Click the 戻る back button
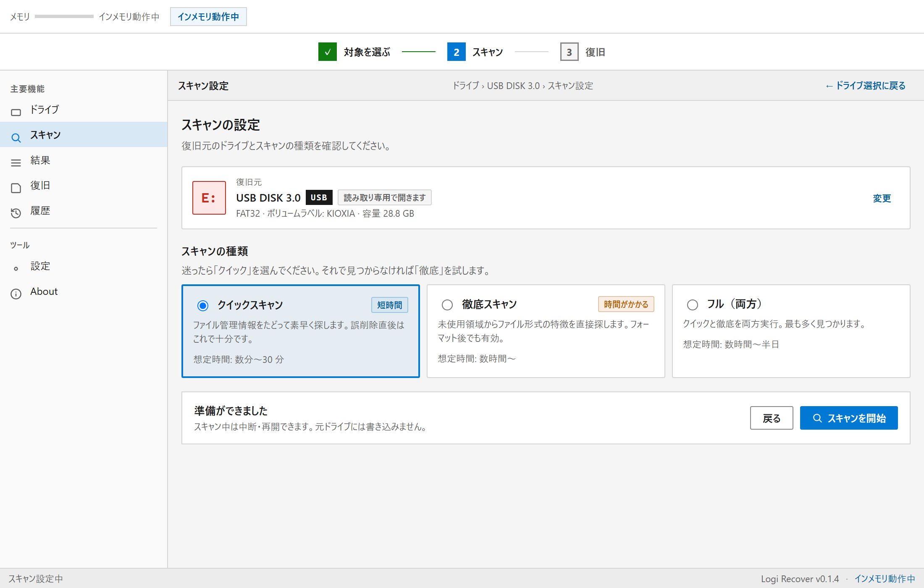 (x=772, y=418)
